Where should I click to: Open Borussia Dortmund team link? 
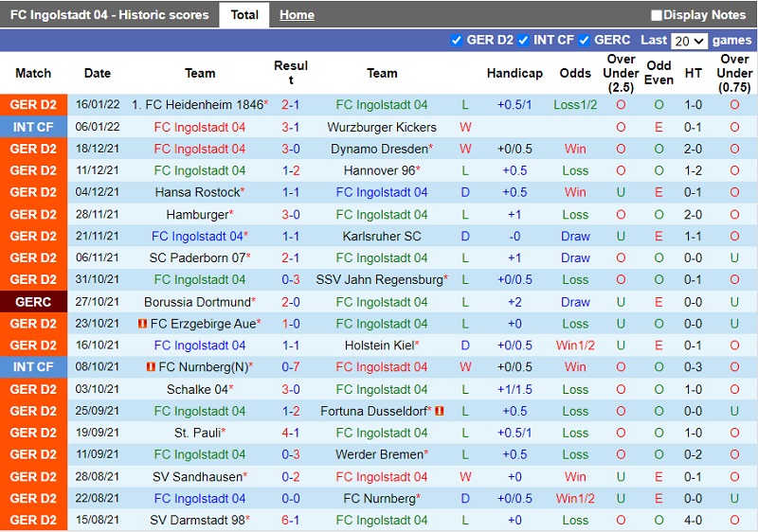point(197,302)
